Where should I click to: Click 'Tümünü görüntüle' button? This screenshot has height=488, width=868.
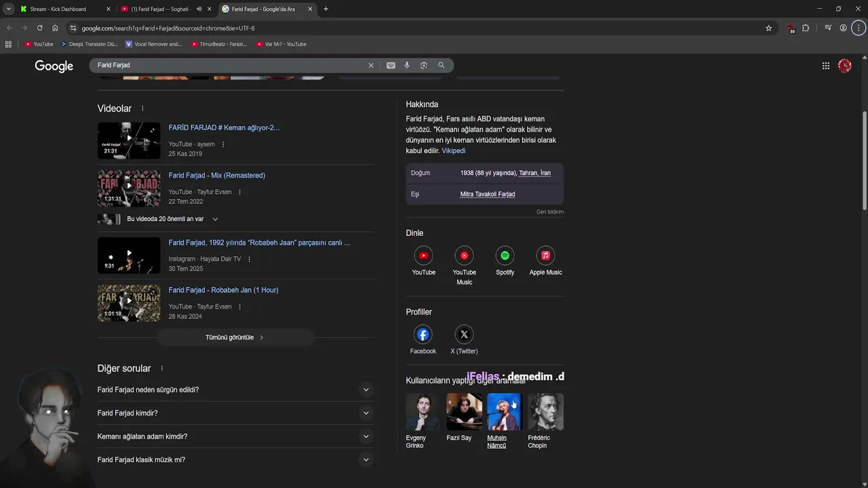235,338
